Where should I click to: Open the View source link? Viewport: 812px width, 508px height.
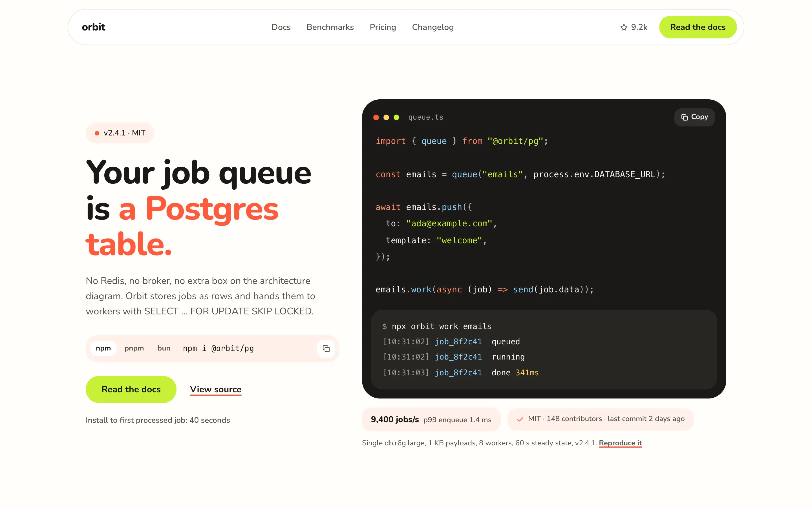click(215, 389)
